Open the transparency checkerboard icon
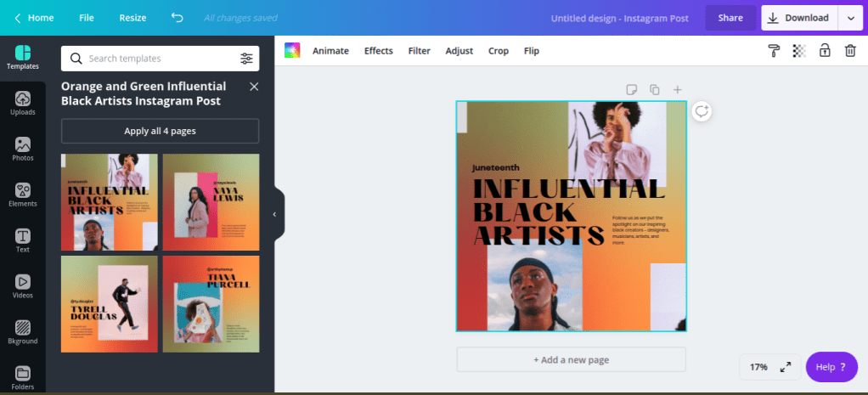Image resolution: width=868 pixels, height=395 pixels. click(799, 51)
